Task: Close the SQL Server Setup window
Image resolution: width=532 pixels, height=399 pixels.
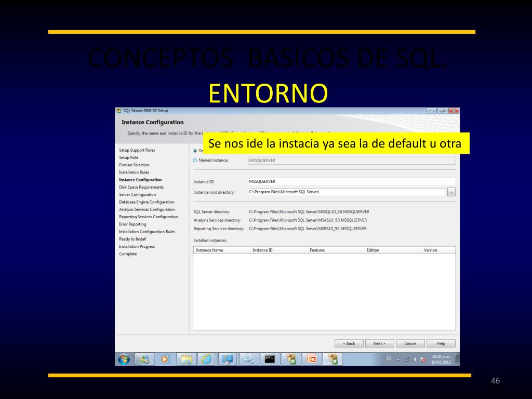Action: click(454, 111)
